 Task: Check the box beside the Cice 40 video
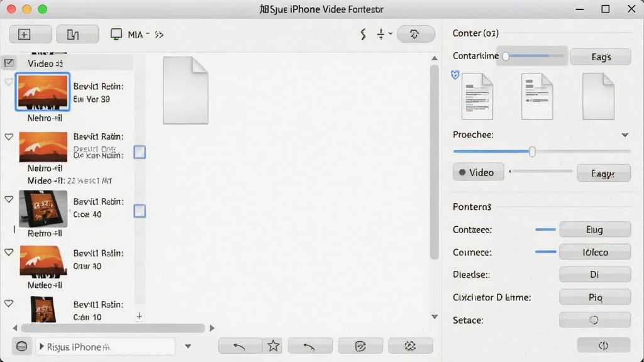point(140,211)
